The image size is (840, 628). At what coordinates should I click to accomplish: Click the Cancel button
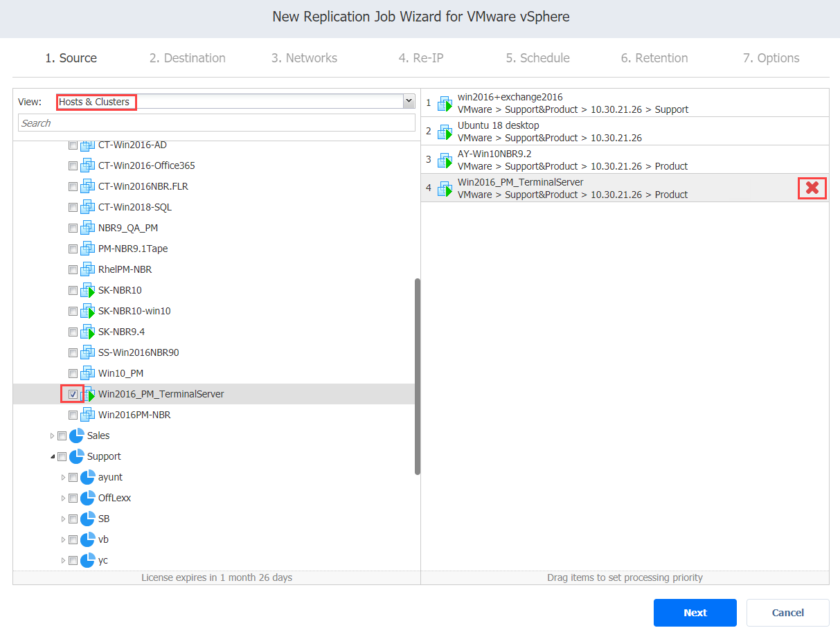[788, 613]
